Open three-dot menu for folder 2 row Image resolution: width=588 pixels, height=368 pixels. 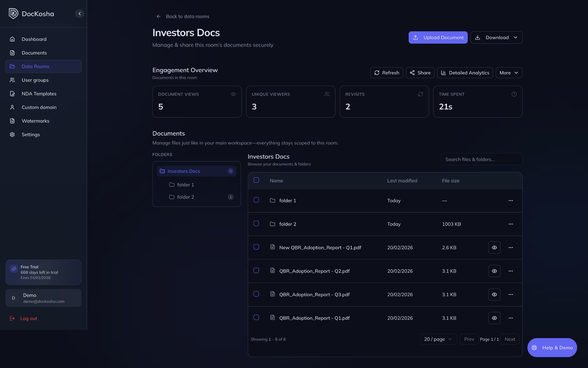[510, 224]
